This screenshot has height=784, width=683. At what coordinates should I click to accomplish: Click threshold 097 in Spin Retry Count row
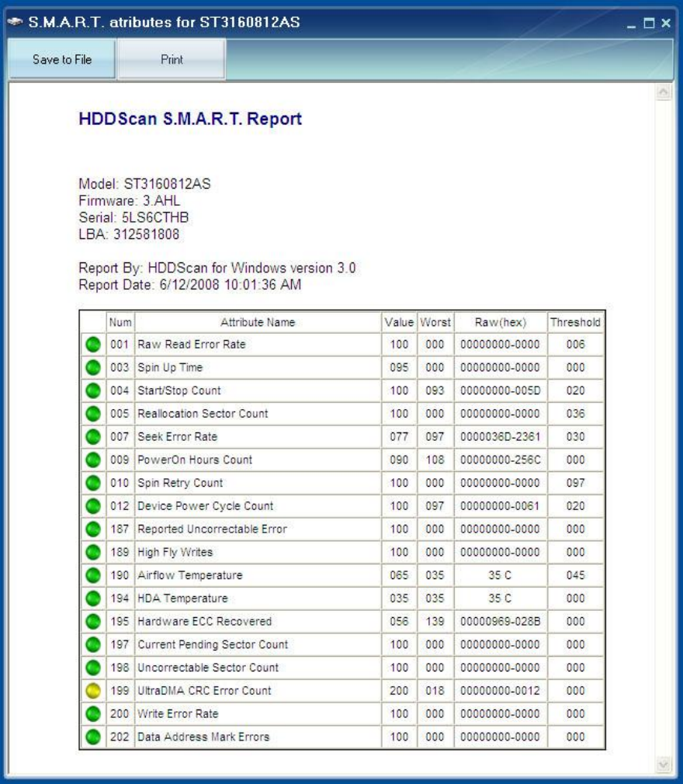click(575, 483)
